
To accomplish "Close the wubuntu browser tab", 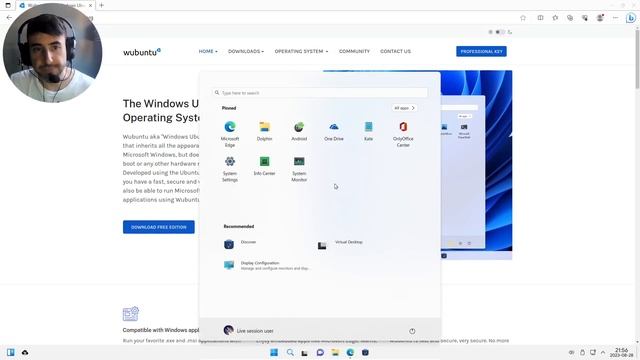I will coord(90,6).
